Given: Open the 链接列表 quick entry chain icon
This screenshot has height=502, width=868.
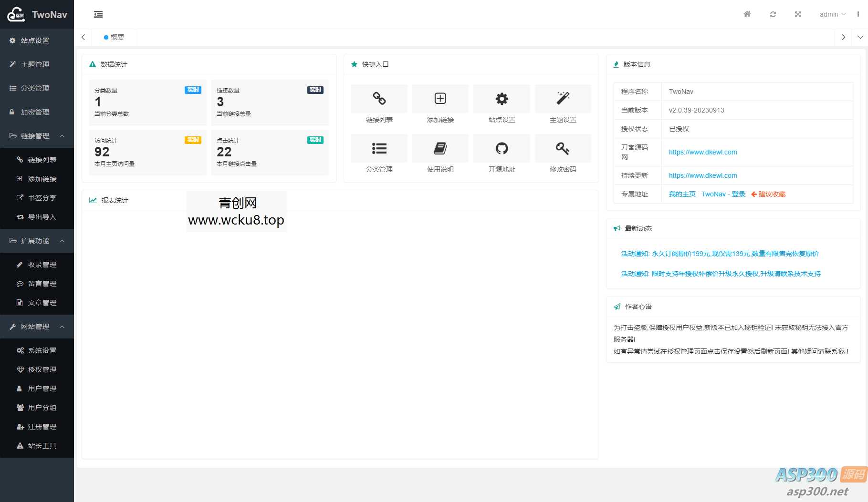Looking at the screenshot, I should (379, 99).
